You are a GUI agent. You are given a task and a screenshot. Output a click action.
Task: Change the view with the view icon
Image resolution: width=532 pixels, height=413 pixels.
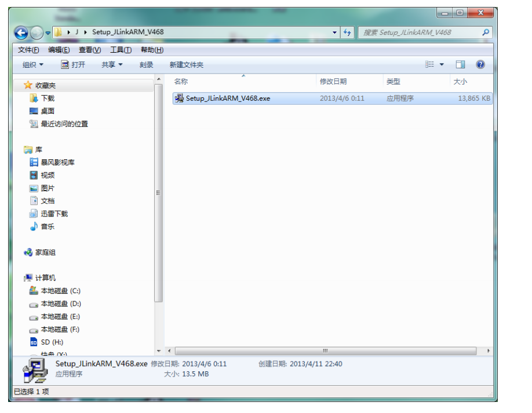pyautogui.click(x=429, y=64)
